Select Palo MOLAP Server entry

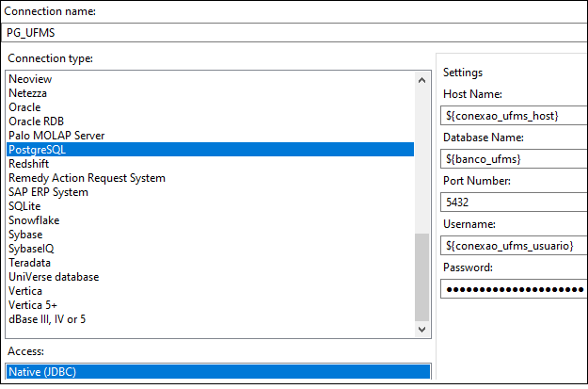(56, 136)
